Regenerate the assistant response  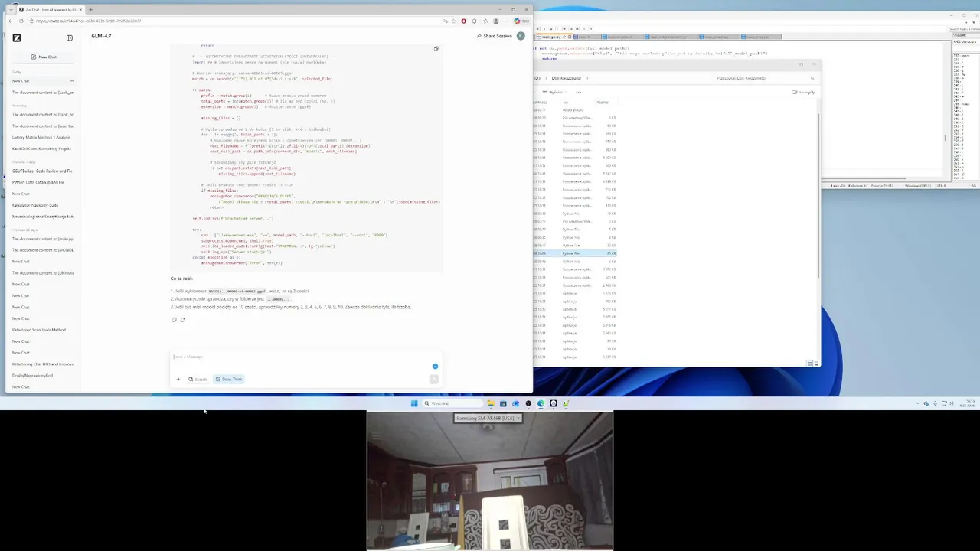[182, 319]
